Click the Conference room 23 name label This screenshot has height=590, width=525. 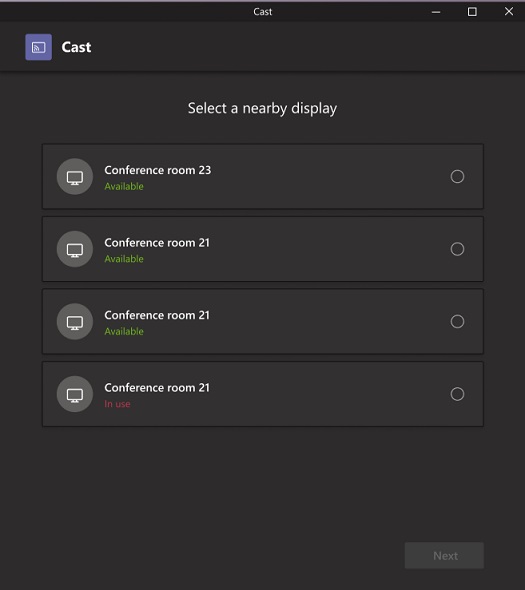pyautogui.click(x=158, y=170)
